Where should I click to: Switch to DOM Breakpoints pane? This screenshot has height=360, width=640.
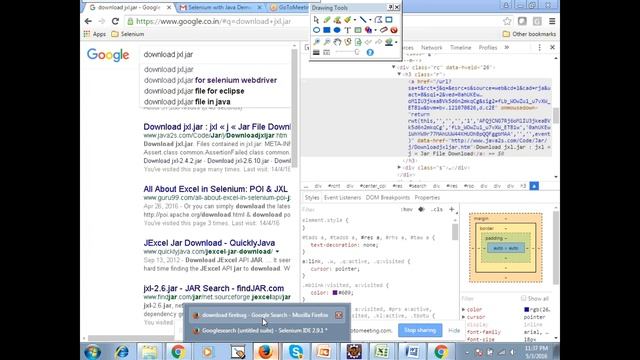[387, 198]
